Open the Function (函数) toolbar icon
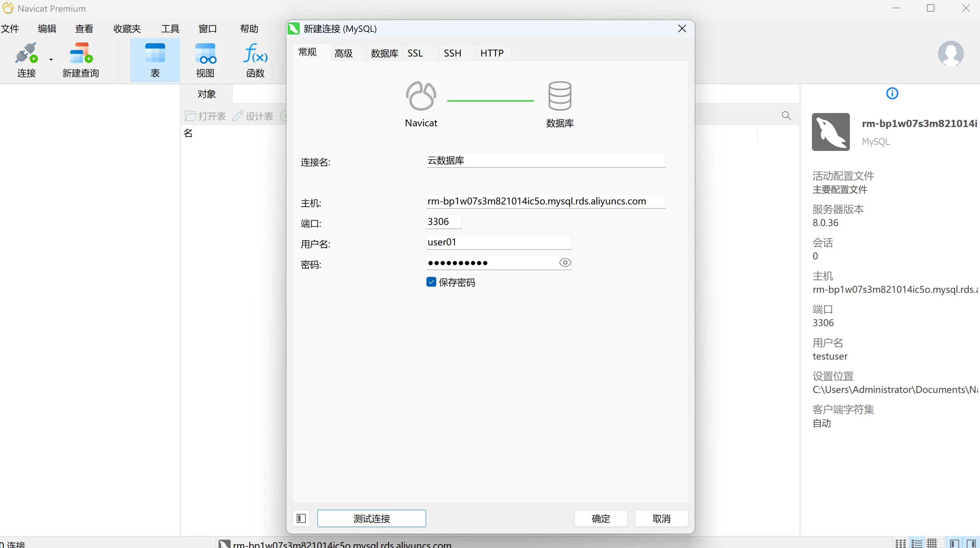980x548 pixels. [255, 53]
